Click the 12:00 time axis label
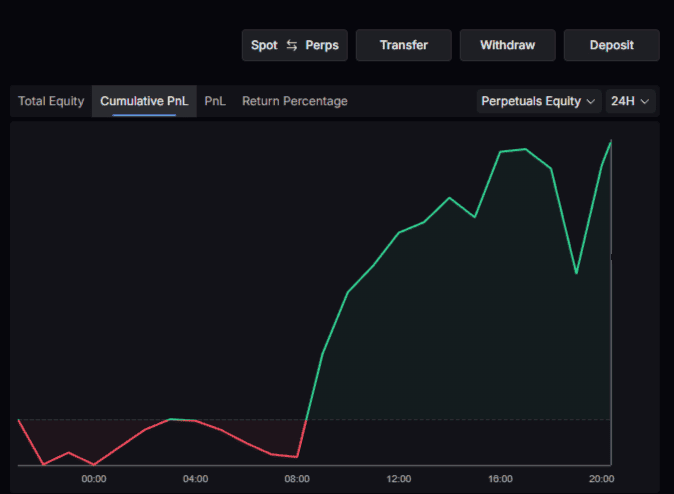 tap(399, 478)
